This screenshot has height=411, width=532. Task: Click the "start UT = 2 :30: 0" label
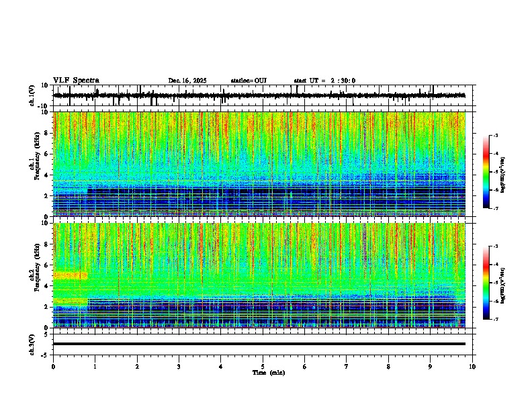[324, 81]
